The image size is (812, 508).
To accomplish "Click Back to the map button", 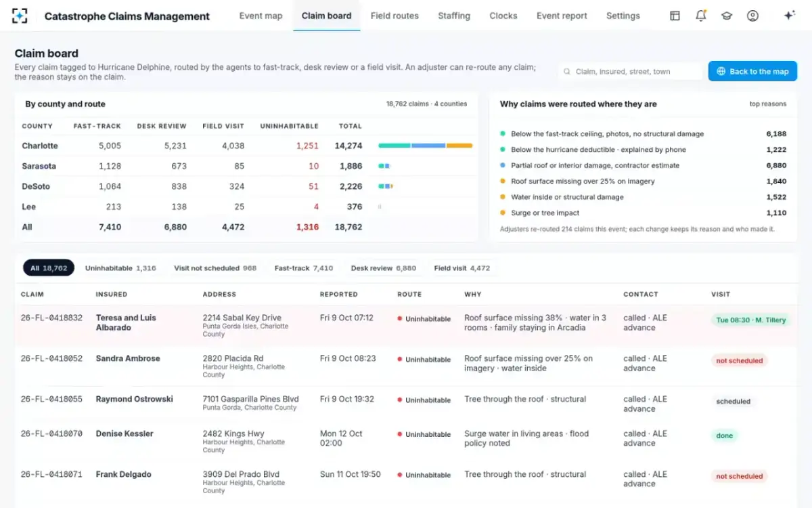I will pos(752,71).
